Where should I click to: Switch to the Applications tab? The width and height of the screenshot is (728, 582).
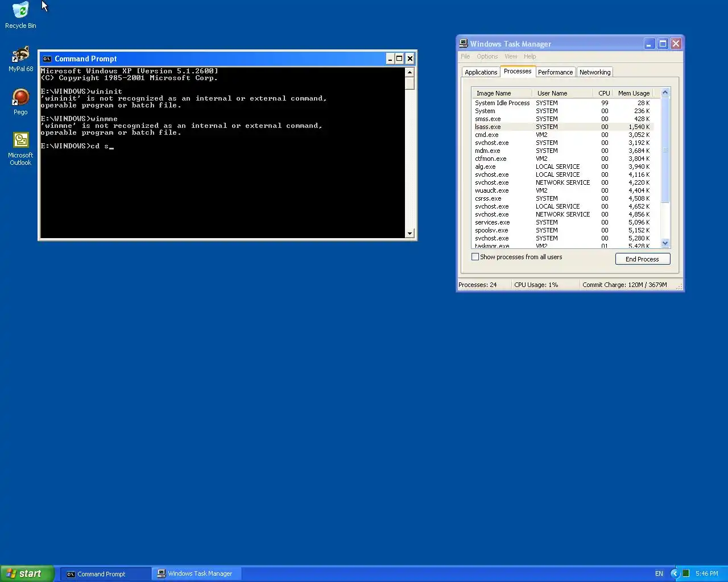tap(481, 72)
